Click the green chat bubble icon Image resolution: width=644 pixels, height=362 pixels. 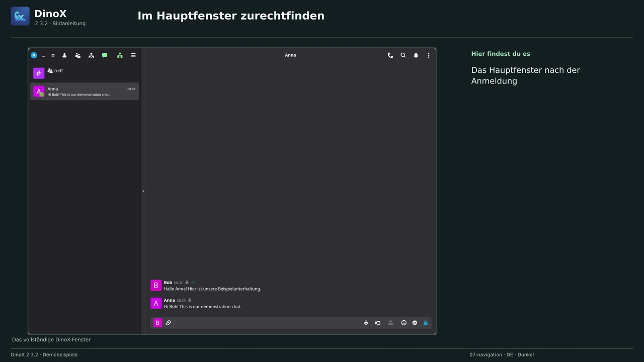click(105, 55)
